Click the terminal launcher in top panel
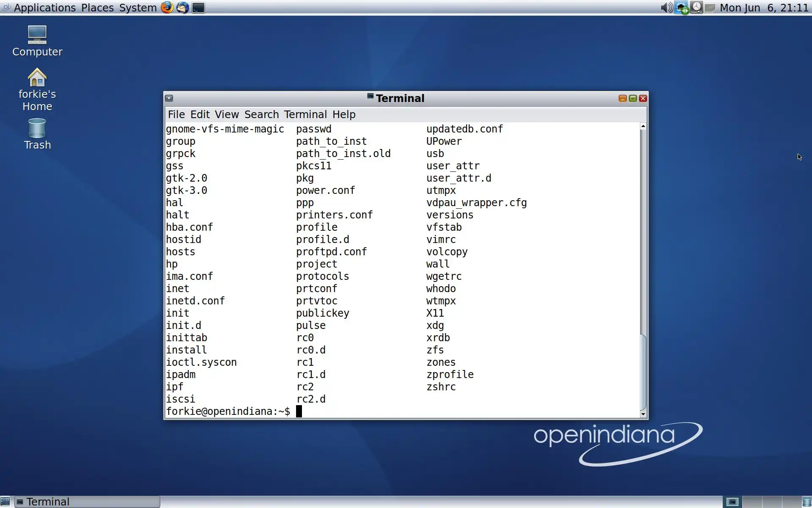The image size is (812, 508). (198, 8)
